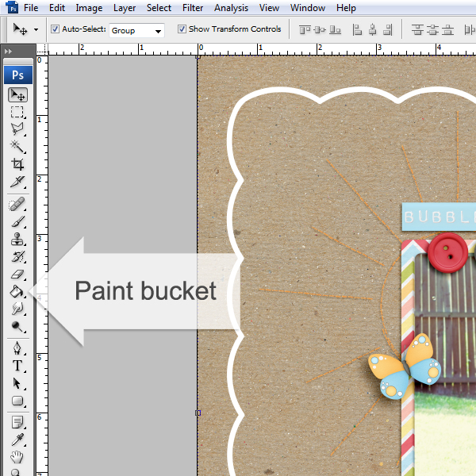Align left edges of layers
476x476 pixels.
pyautogui.click(x=357, y=30)
